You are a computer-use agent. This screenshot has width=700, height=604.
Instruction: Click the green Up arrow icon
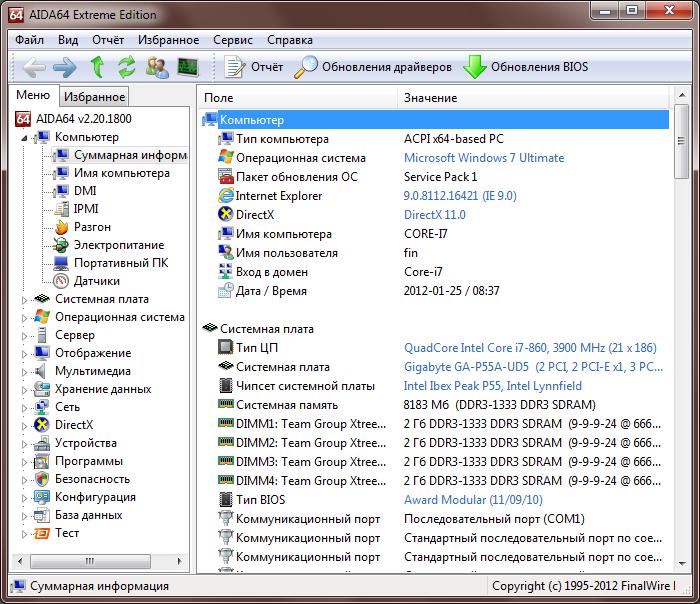(x=97, y=67)
